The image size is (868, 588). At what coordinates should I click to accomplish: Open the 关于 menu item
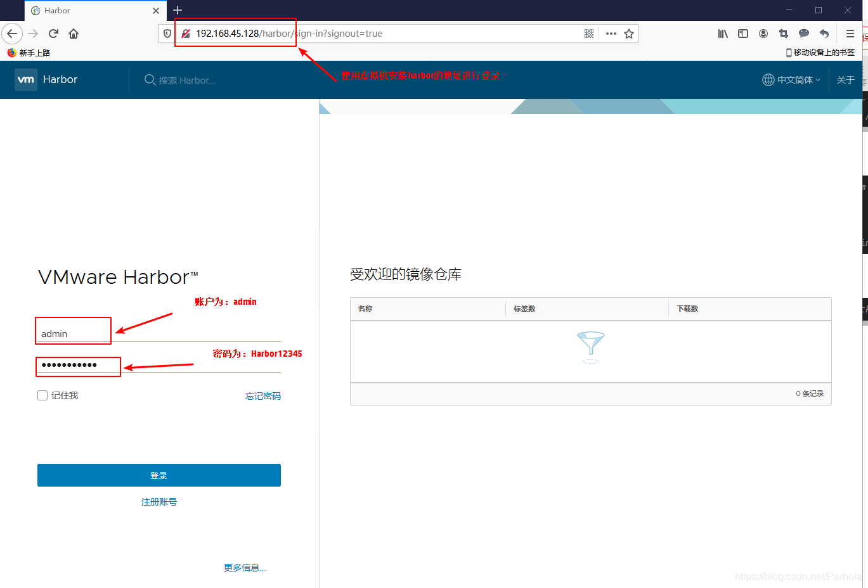point(846,80)
